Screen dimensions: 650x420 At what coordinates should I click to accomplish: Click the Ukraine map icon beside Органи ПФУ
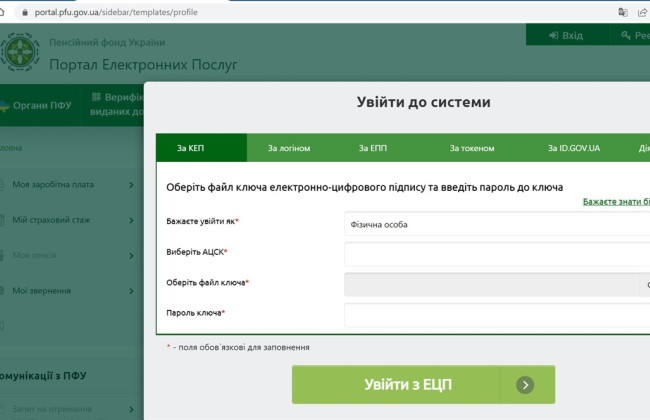[x=4, y=105]
